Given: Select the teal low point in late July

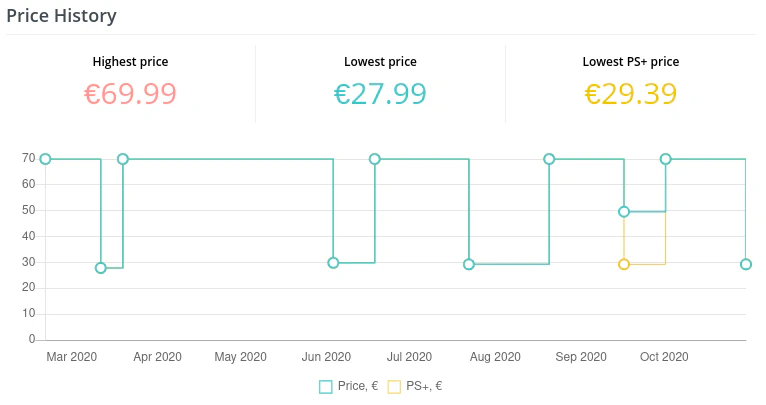Looking at the screenshot, I should coord(469,264).
